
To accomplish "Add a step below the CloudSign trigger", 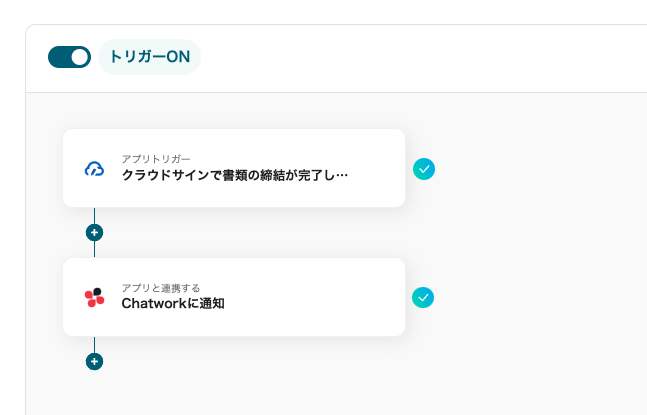I will click(94, 233).
